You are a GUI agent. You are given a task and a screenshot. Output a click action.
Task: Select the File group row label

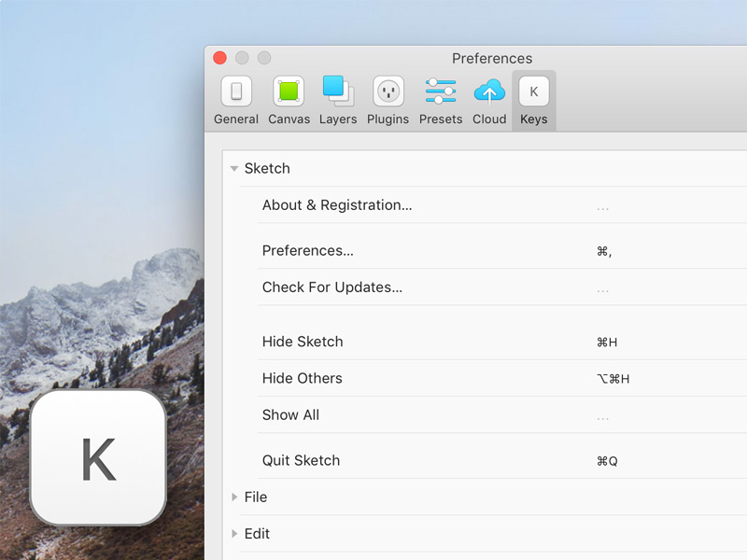tap(256, 497)
